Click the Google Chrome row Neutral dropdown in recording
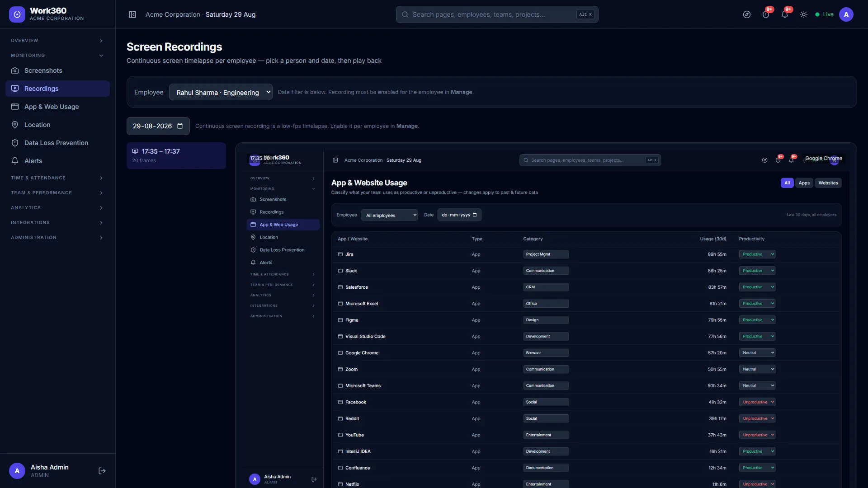The image size is (868, 488). 757,353
